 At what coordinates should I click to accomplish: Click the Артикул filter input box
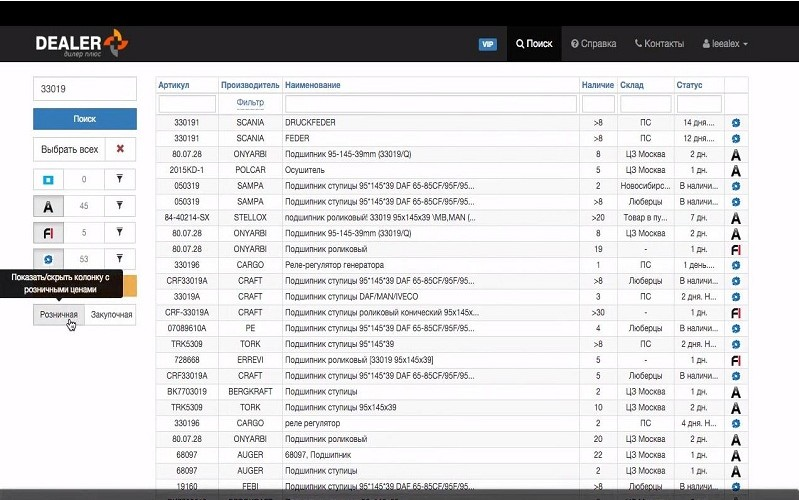[x=187, y=104]
